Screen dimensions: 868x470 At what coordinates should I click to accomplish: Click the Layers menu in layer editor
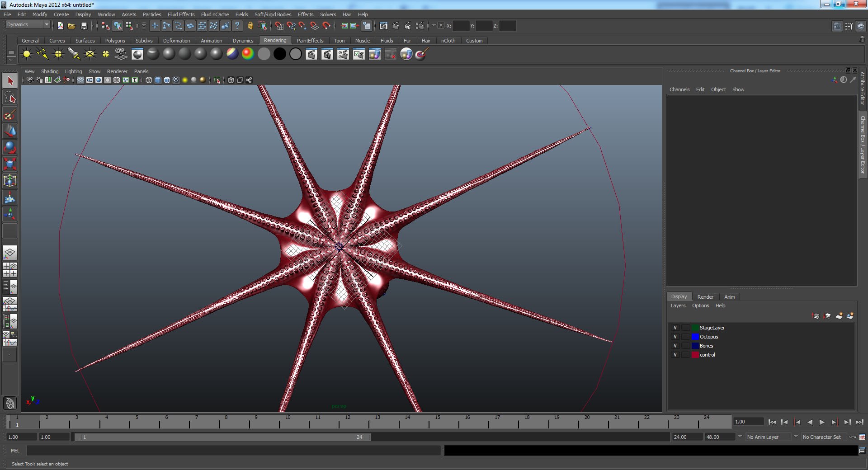coord(678,306)
